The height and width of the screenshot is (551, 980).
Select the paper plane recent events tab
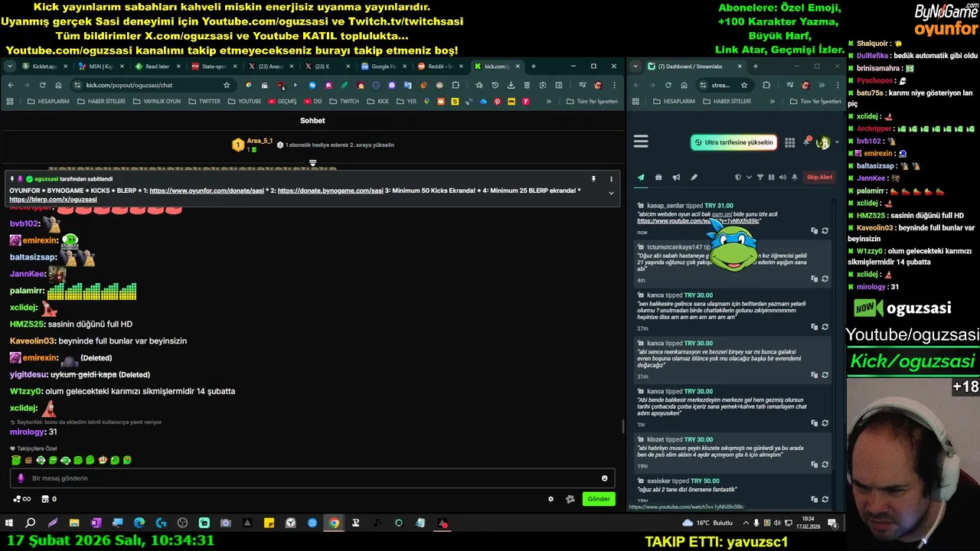click(x=641, y=178)
